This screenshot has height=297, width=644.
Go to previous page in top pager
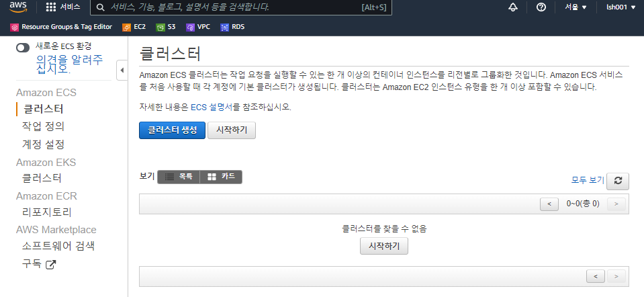pyautogui.click(x=549, y=204)
